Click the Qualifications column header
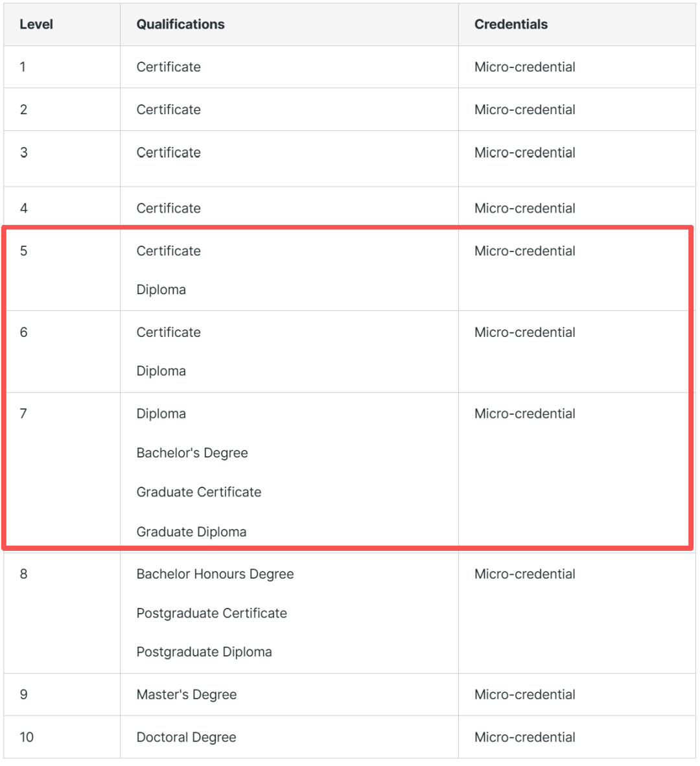 pyautogui.click(x=180, y=25)
